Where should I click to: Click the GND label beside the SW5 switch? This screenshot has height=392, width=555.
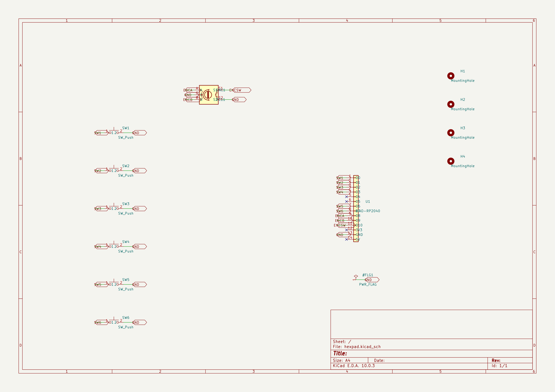[x=140, y=284]
